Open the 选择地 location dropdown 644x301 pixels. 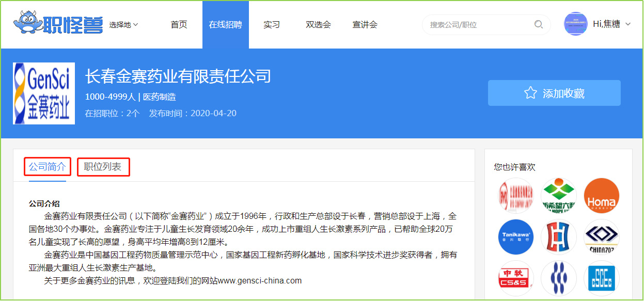coord(123,25)
